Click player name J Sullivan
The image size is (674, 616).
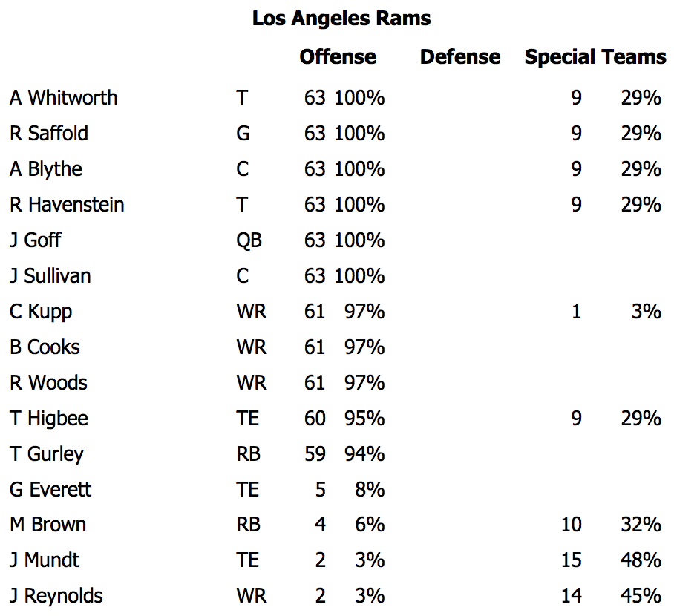[50, 276]
